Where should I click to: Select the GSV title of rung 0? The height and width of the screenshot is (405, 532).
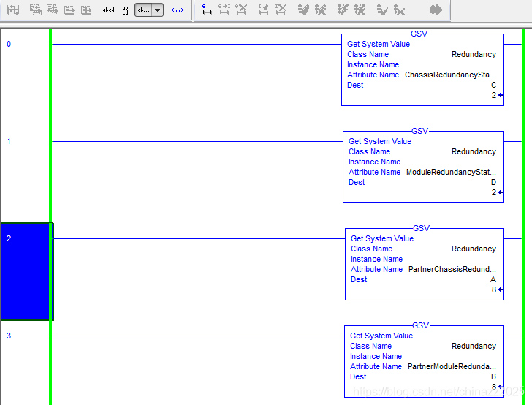[x=419, y=34]
